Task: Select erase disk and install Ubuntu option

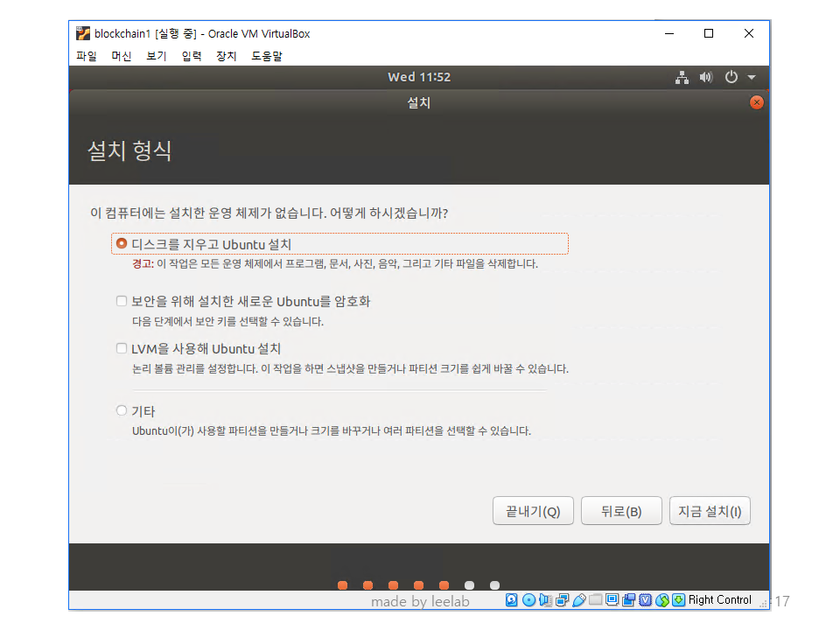Action: 339,244
